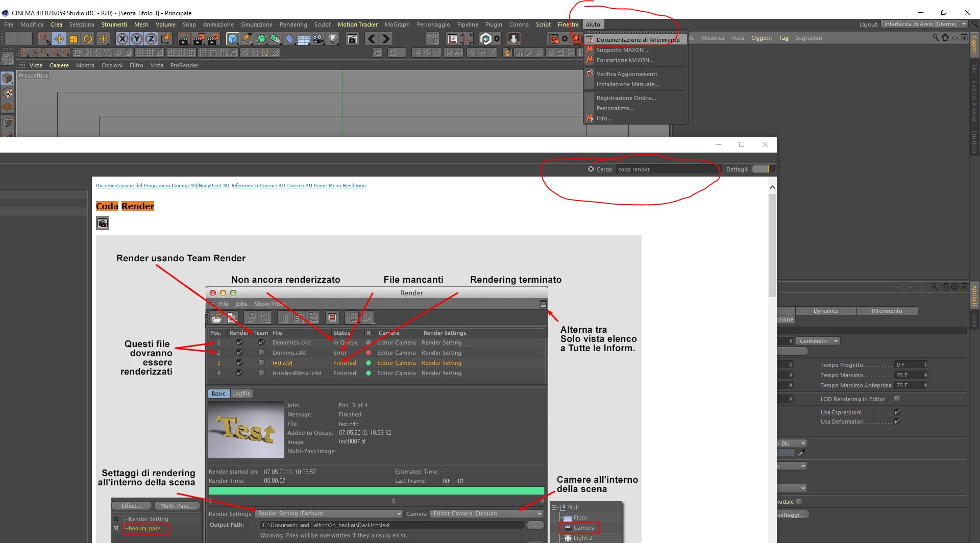Viewport: 980px width, 543px height.
Task: Choose Documentazione di Riferimento menu entry
Action: [635, 40]
